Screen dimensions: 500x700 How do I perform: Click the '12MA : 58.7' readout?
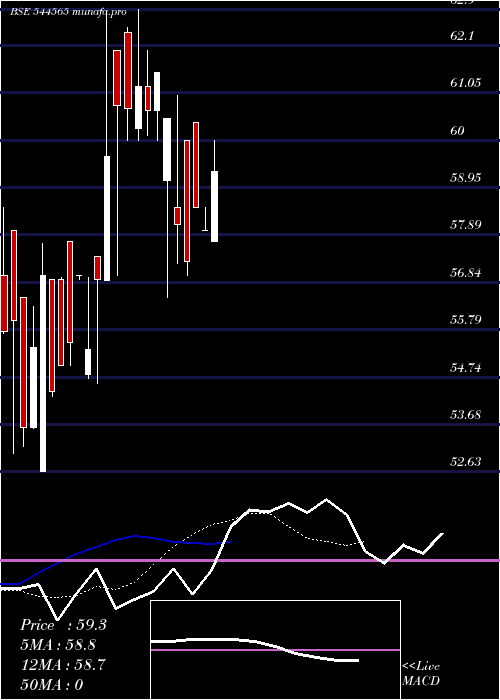63,665
